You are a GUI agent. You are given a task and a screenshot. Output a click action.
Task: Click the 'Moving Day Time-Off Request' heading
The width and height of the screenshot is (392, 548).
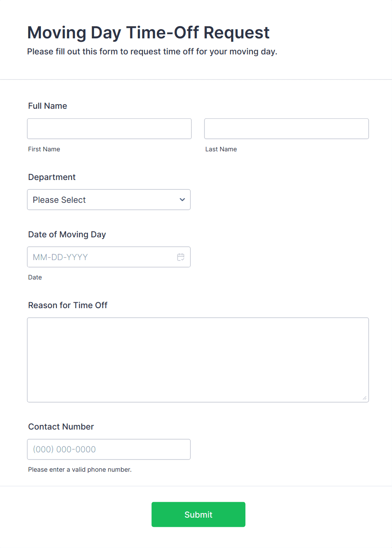coord(148,32)
